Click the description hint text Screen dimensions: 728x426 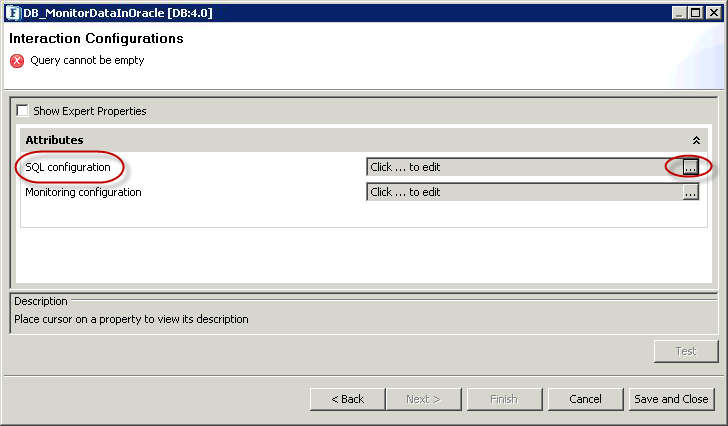131,319
